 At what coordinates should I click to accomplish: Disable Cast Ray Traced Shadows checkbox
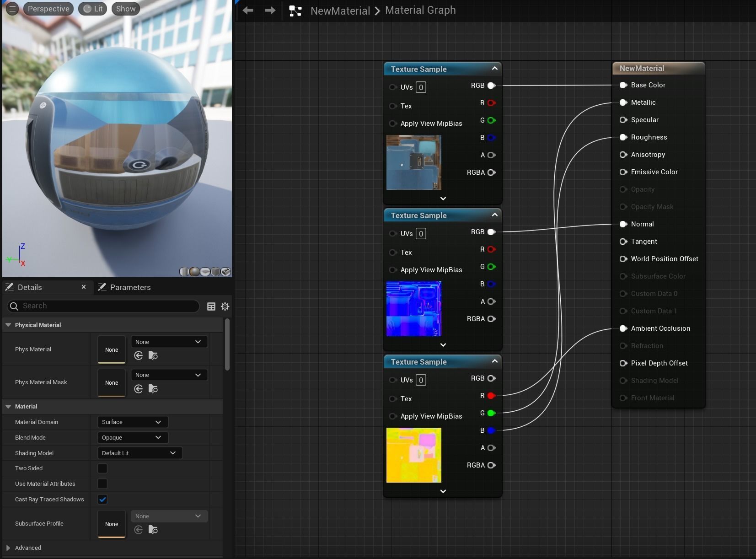(102, 500)
